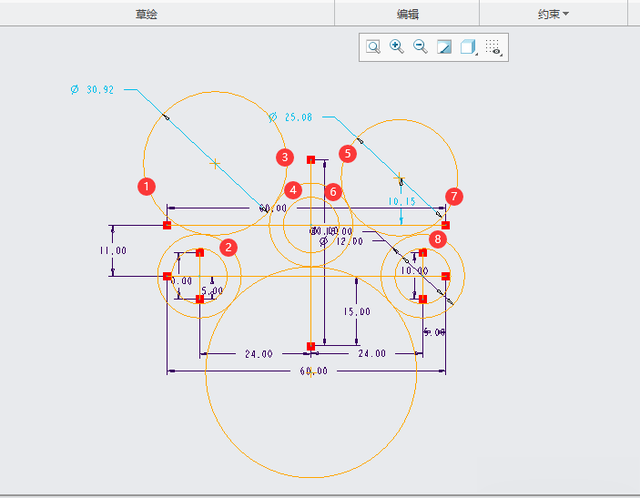
Task: Select the Ø 12.00 diameter dimension
Action: point(341,241)
